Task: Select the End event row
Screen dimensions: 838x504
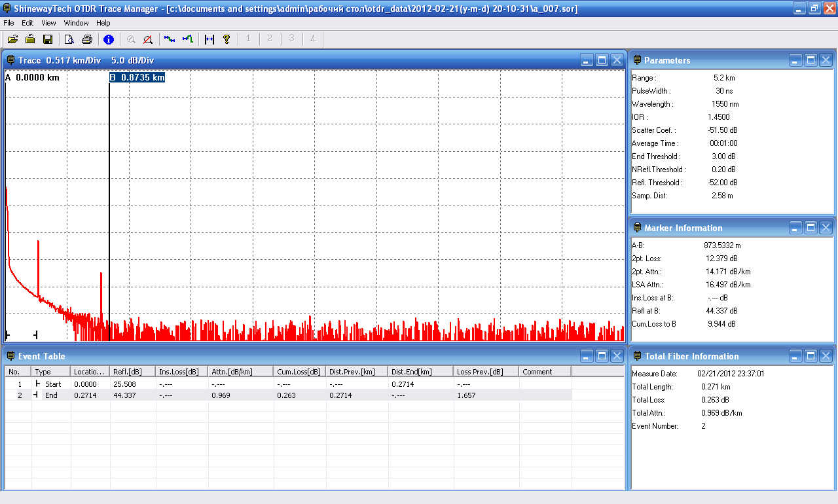Action: pyautogui.click(x=52, y=395)
